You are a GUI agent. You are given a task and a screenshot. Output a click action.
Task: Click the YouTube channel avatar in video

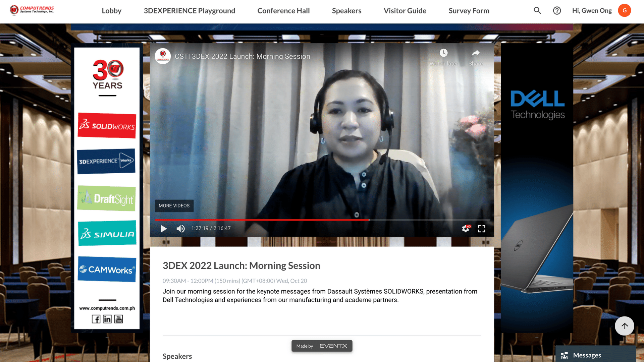pyautogui.click(x=163, y=56)
